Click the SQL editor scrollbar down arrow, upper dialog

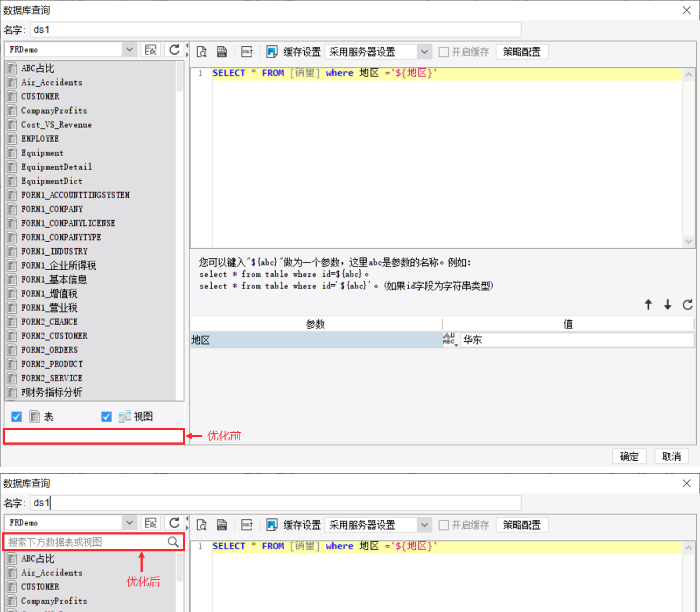click(689, 242)
